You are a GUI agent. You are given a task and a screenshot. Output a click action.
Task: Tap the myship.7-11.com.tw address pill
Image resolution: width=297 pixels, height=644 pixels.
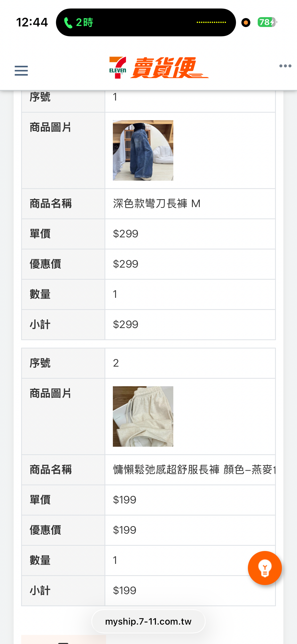148,622
